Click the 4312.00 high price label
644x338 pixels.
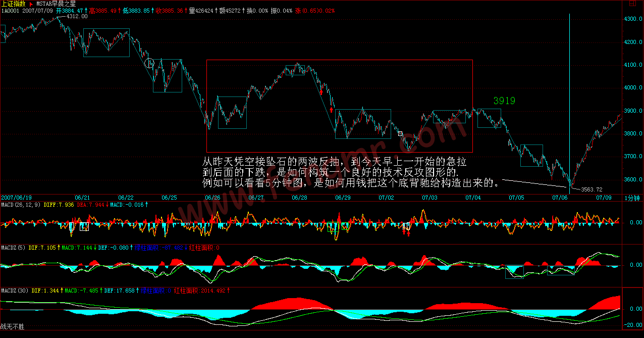[77, 16]
